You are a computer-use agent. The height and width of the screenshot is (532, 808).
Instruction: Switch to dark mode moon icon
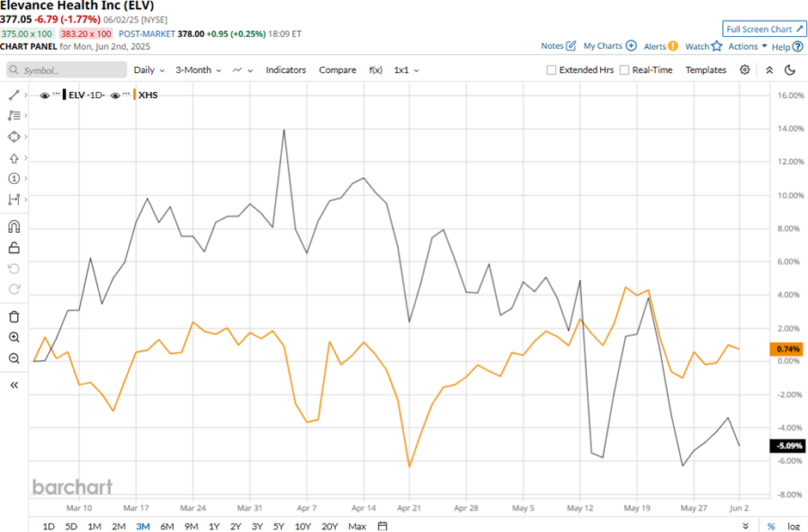[x=790, y=70]
